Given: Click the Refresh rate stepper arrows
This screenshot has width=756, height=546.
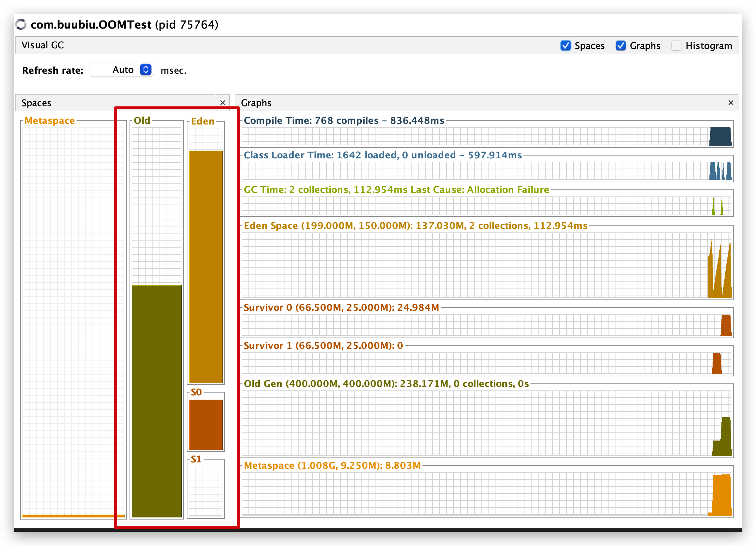Looking at the screenshot, I should pos(146,70).
